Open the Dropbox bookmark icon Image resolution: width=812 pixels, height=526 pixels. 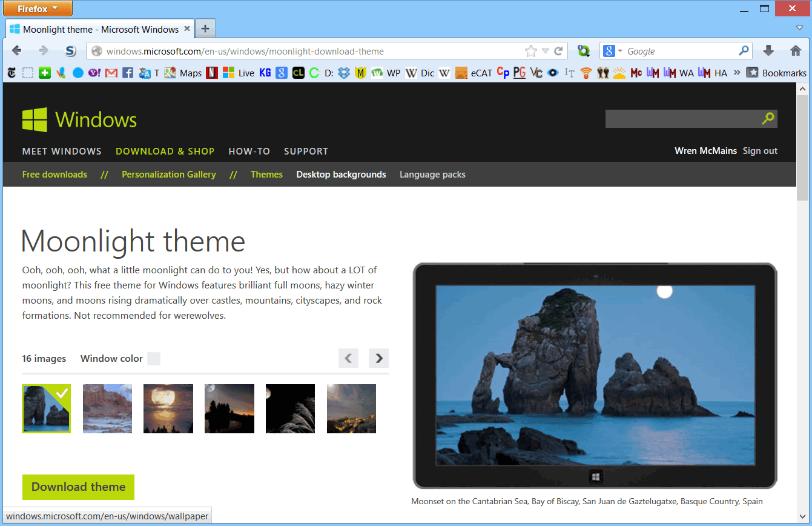point(344,73)
